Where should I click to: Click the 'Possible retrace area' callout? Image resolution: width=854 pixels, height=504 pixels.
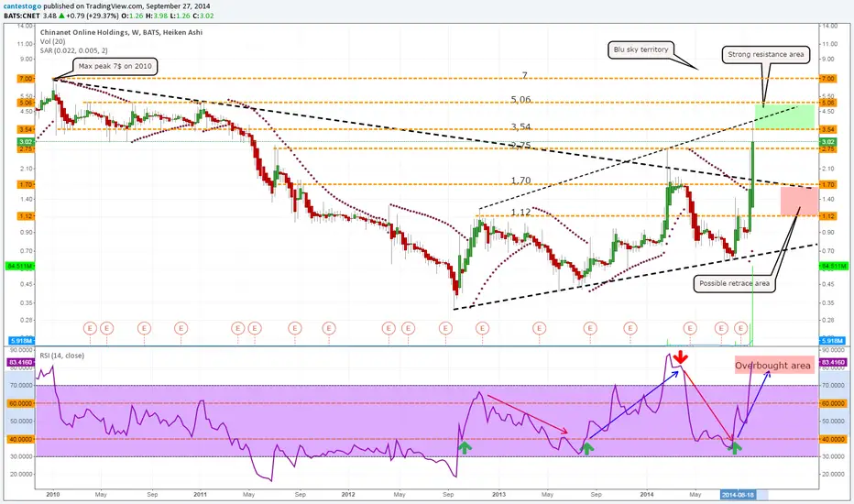pyautogui.click(x=734, y=283)
